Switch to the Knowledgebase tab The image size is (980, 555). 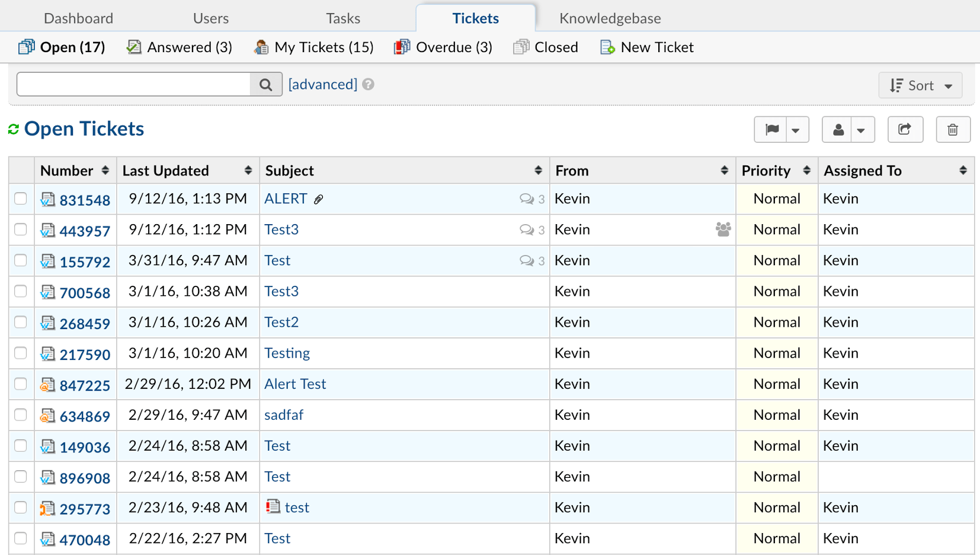coord(610,18)
